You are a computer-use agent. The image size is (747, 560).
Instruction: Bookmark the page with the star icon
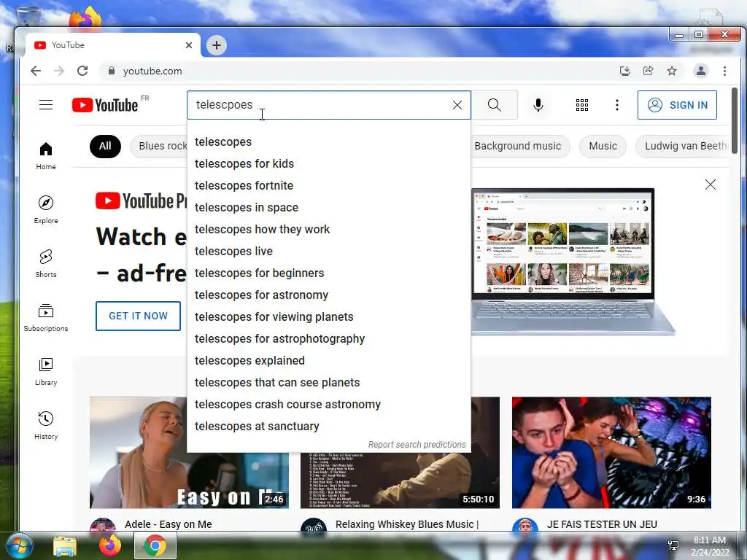click(672, 71)
